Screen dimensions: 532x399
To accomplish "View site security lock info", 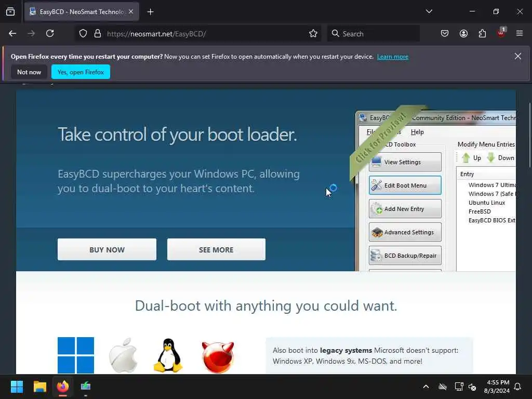I will (98, 33).
